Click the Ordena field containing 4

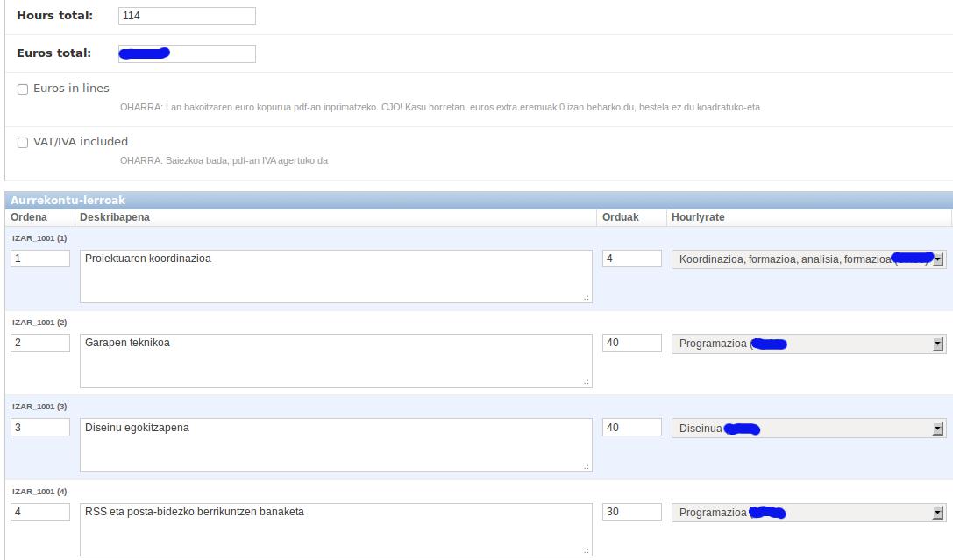click(40, 512)
